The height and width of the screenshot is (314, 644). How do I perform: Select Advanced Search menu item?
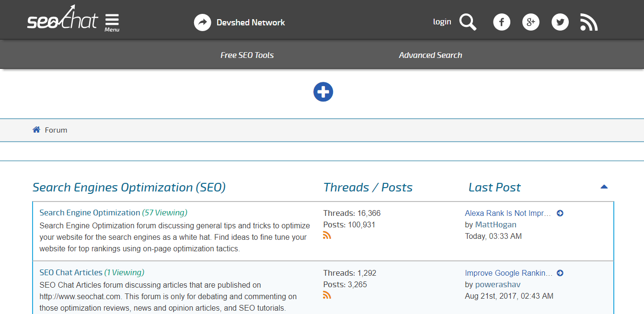point(430,55)
